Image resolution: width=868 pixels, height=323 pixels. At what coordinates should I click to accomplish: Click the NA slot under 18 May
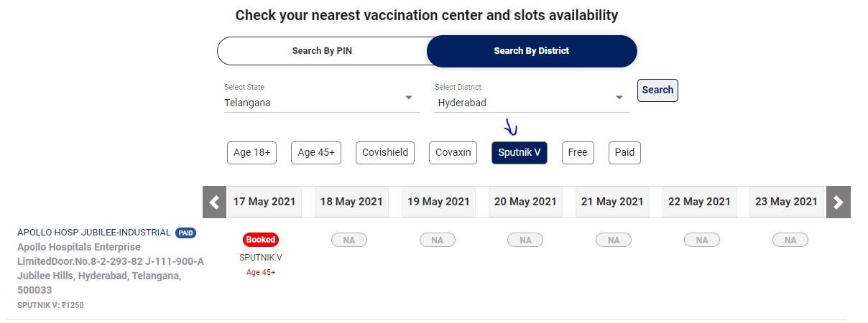(x=349, y=240)
